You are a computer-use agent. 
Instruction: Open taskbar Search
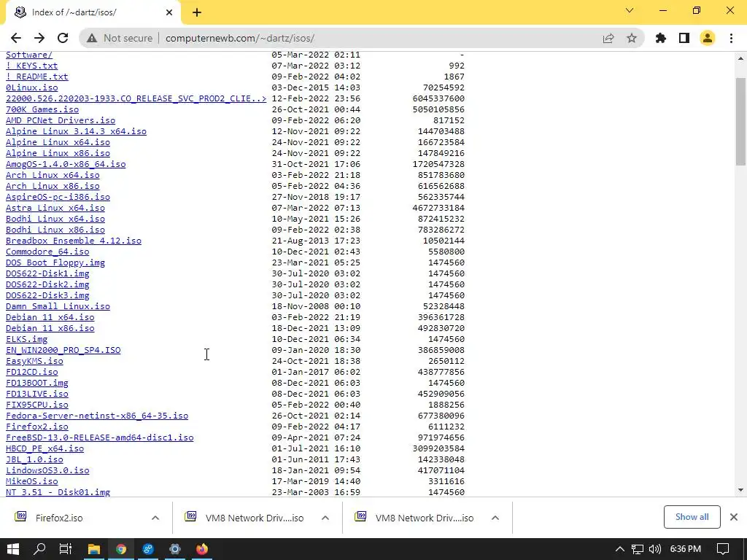pos(39,549)
